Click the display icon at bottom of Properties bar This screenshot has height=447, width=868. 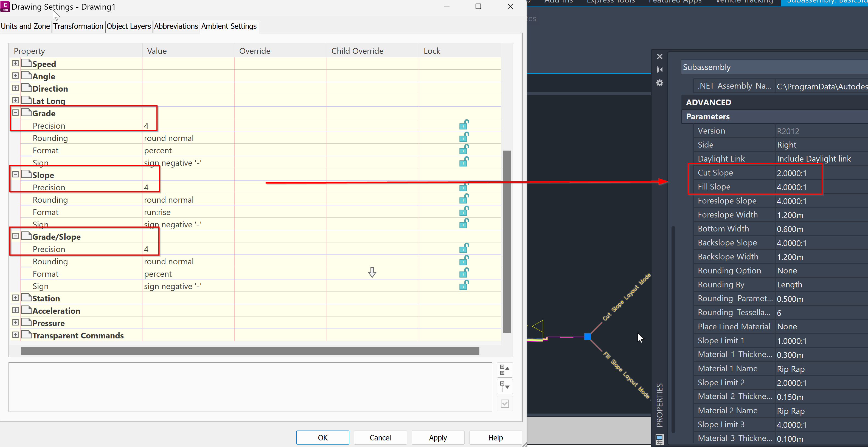659,439
